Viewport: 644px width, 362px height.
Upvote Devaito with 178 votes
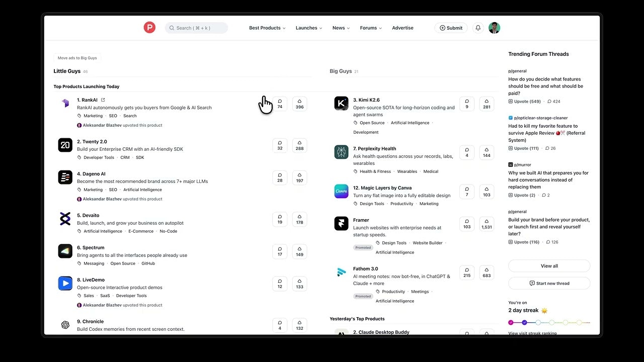(x=300, y=219)
